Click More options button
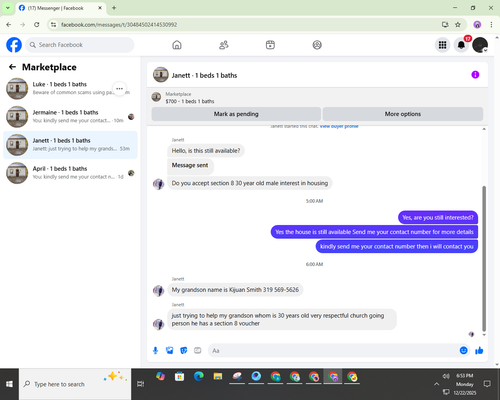 click(403, 114)
